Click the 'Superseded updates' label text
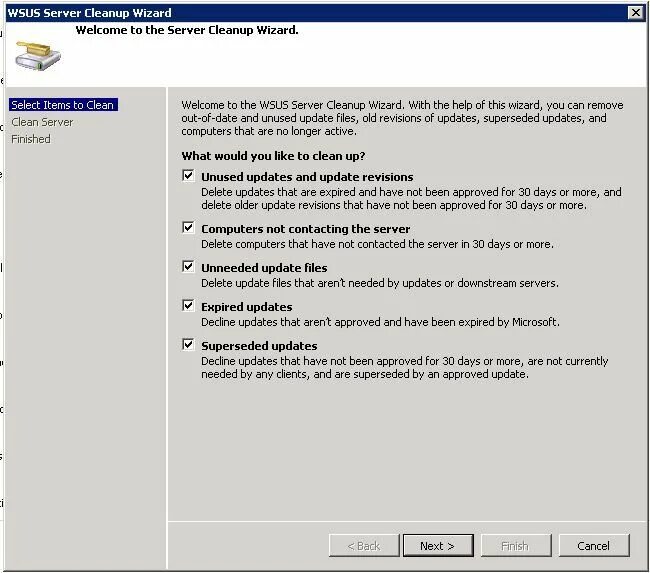The width and height of the screenshot is (650, 573). tap(259, 346)
